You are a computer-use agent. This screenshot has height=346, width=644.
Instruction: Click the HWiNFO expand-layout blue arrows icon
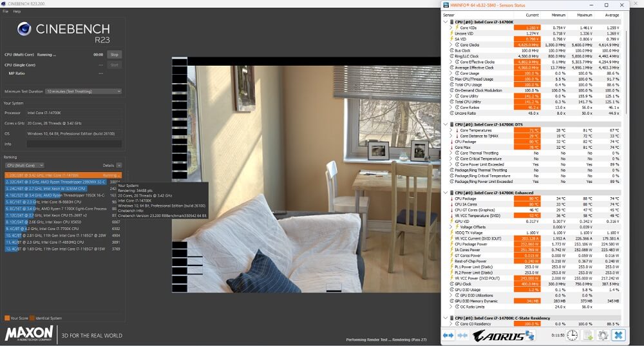[x=449, y=335]
